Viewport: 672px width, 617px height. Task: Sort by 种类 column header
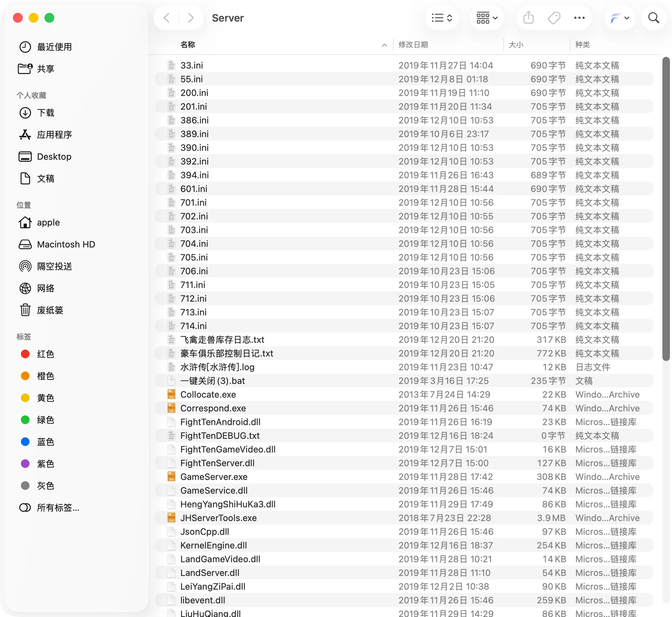pyautogui.click(x=583, y=45)
